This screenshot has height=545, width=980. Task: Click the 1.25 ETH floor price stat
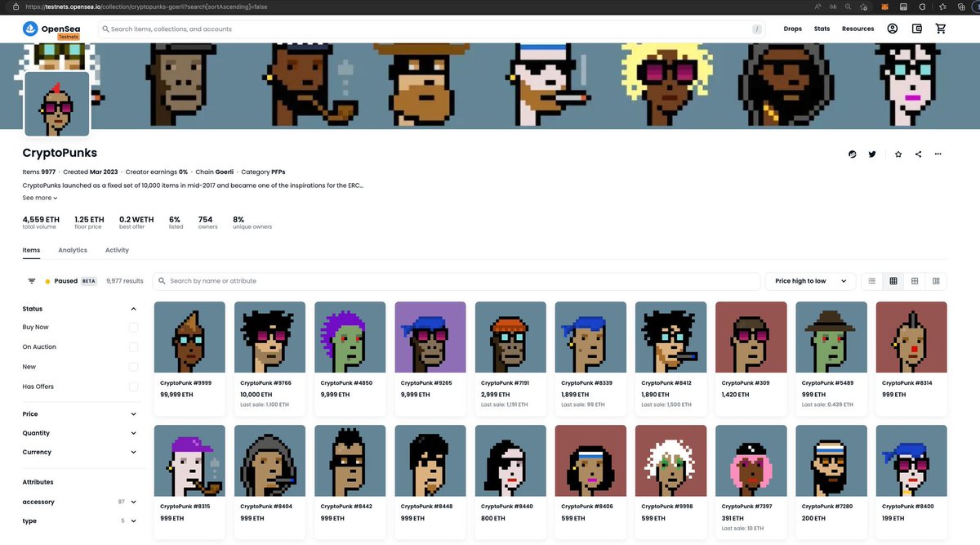pos(89,222)
